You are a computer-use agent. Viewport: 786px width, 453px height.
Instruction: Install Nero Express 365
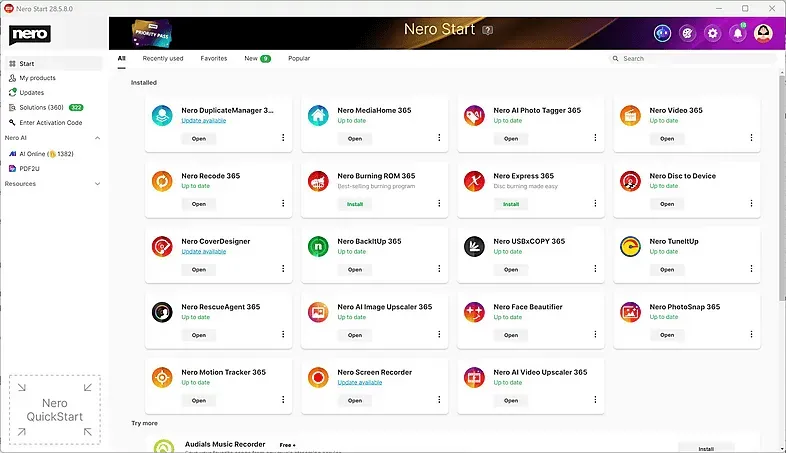tap(511, 204)
